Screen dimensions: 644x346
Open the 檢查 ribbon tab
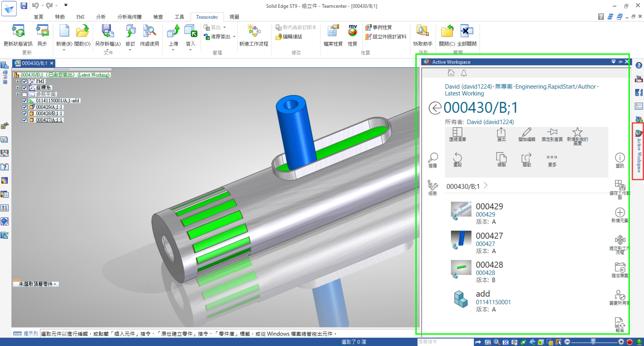[158, 17]
